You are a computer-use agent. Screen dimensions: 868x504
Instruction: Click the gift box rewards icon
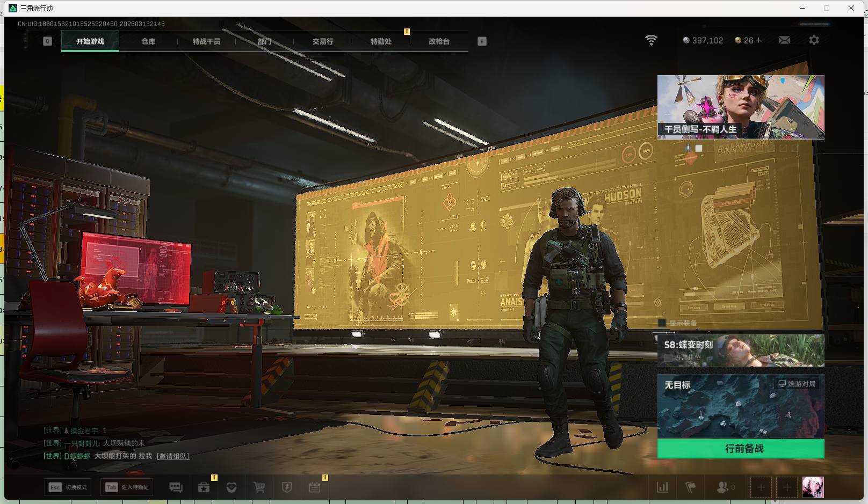[204, 487]
